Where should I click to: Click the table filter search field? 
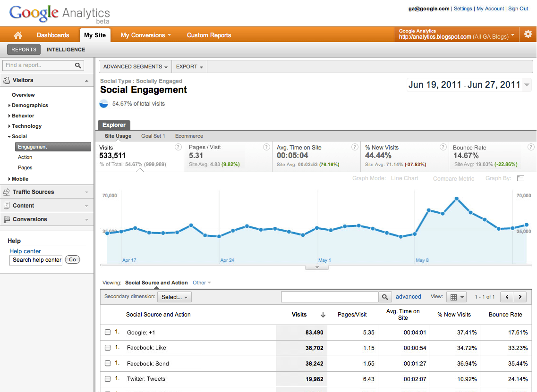click(x=330, y=297)
